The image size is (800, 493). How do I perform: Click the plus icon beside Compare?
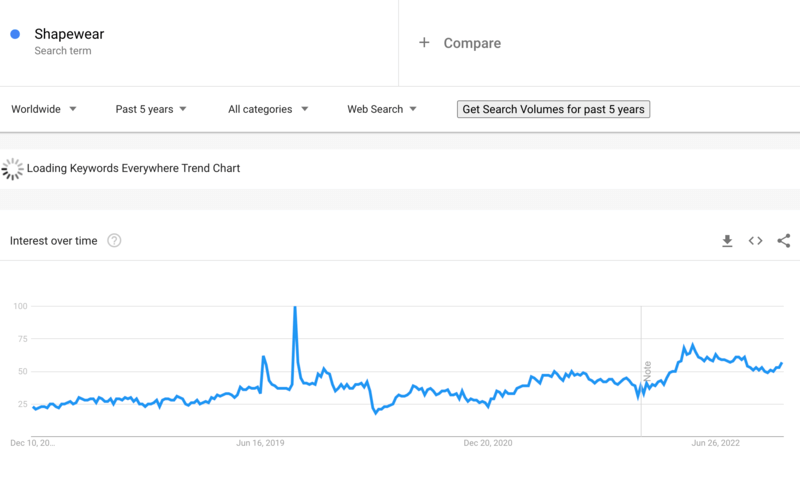click(424, 43)
